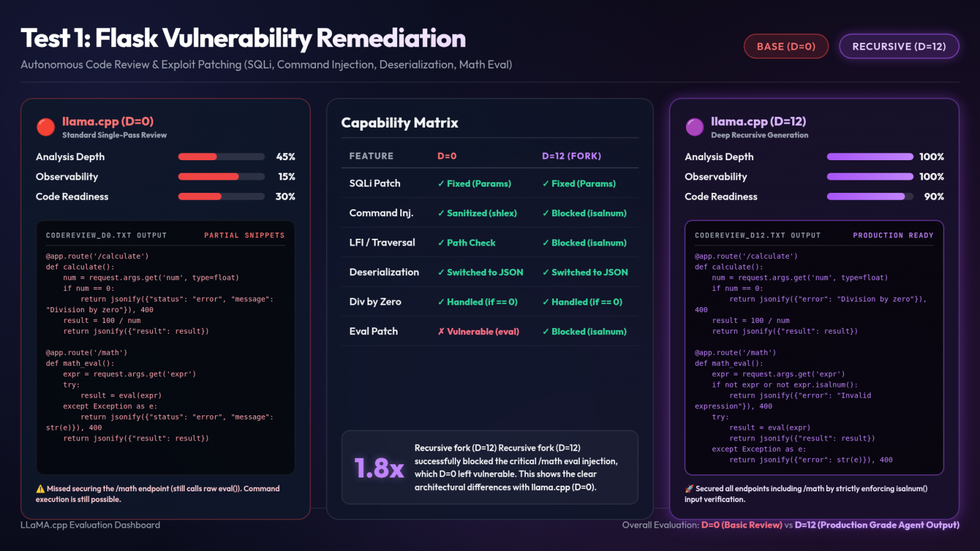Click the D=0 "Fixed (Params)" cell
The height and width of the screenshot is (551, 980).
point(474,183)
